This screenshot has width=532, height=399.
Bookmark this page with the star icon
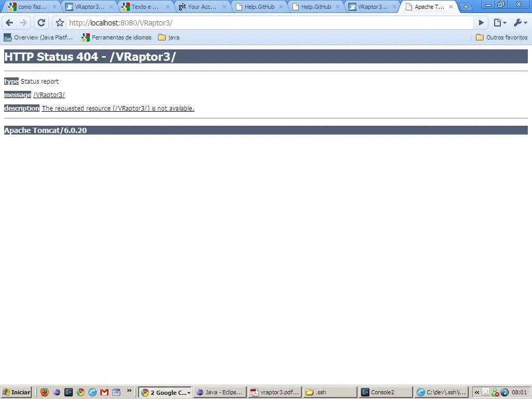60,23
